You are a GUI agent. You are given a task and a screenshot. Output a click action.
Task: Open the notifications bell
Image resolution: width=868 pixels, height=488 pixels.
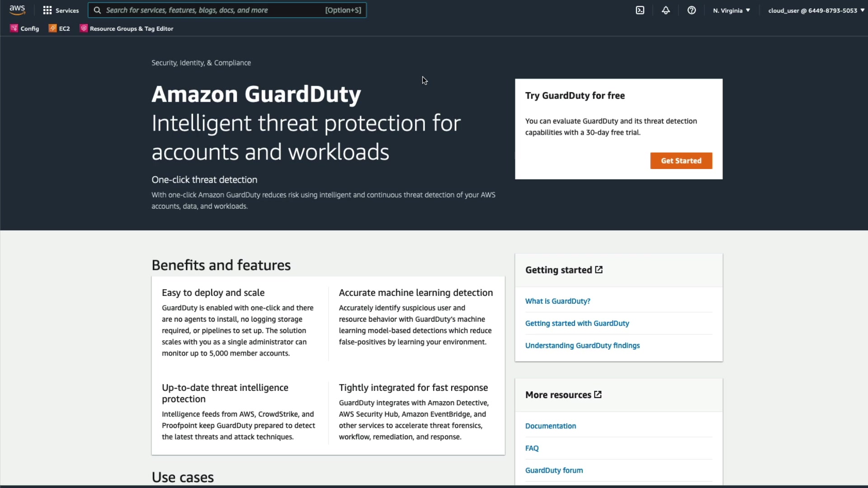tap(665, 10)
